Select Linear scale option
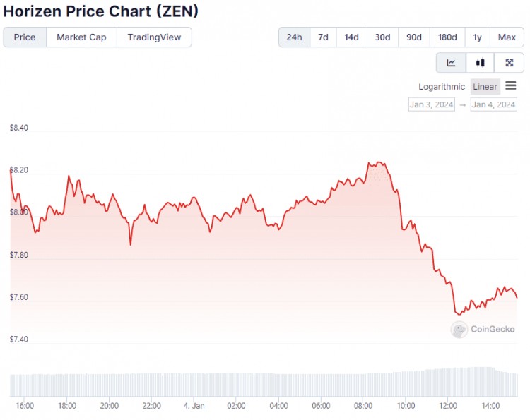The height and width of the screenshot is (420, 530). (485, 87)
